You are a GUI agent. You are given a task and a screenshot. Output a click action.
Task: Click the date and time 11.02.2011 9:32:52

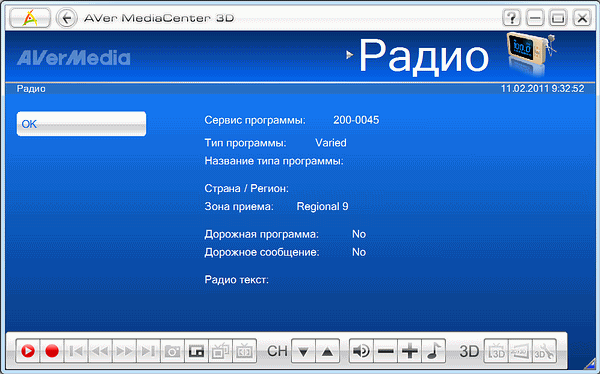pyautogui.click(x=543, y=89)
